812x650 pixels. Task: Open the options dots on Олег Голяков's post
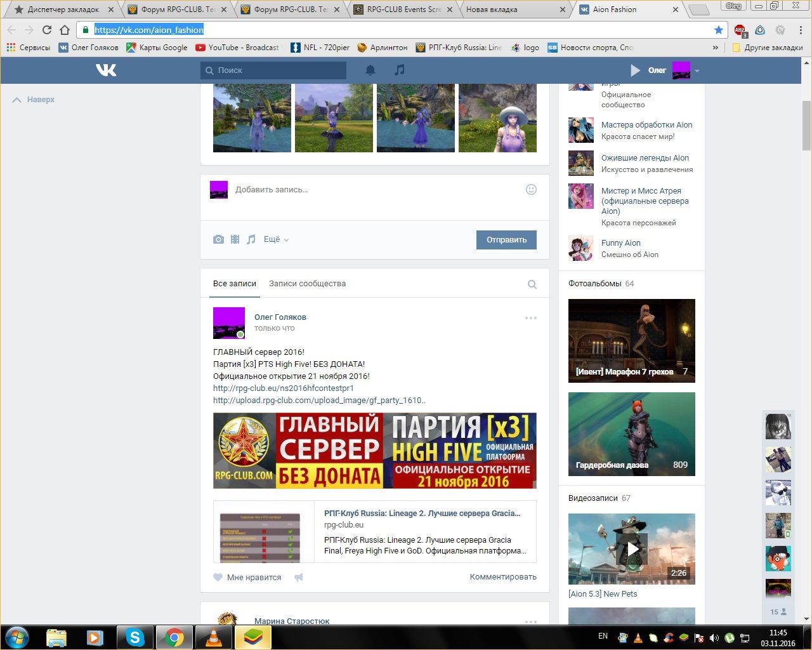tap(531, 318)
